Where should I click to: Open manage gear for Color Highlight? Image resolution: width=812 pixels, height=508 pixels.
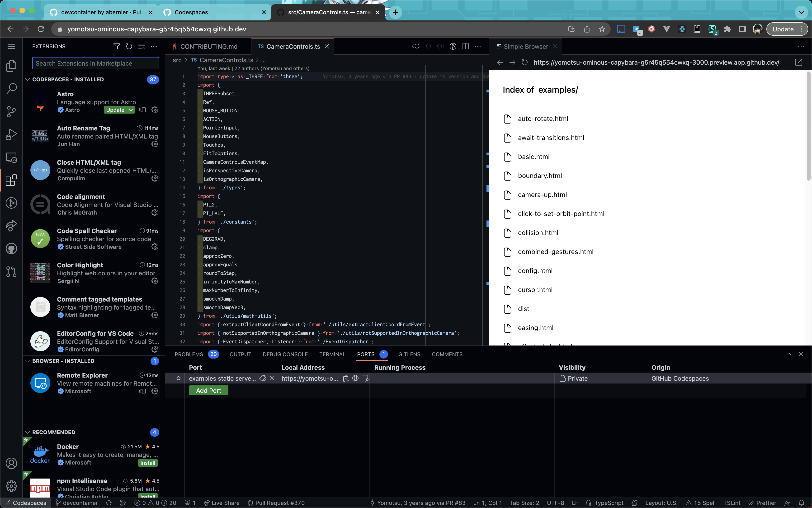click(155, 281)
